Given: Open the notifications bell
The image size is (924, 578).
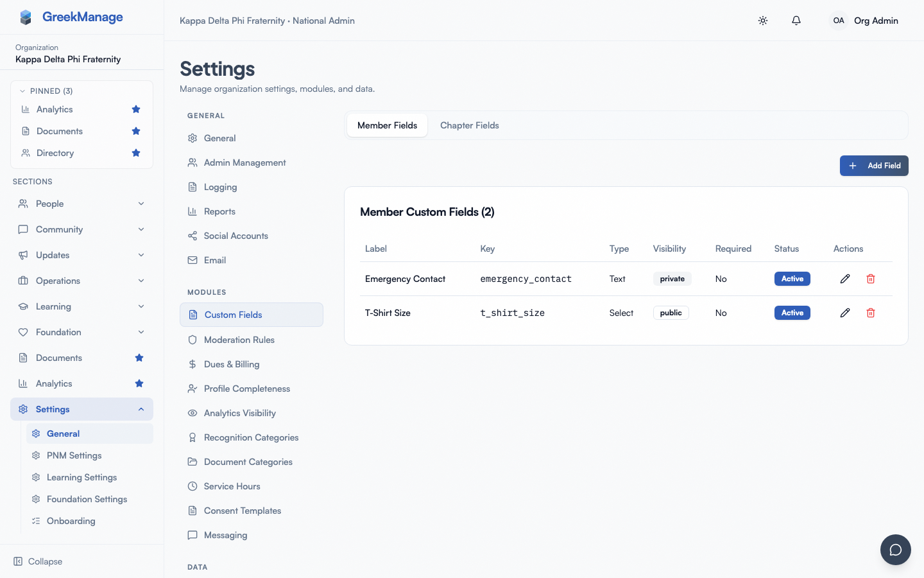Looking at the screenshot, I should 796,21.
